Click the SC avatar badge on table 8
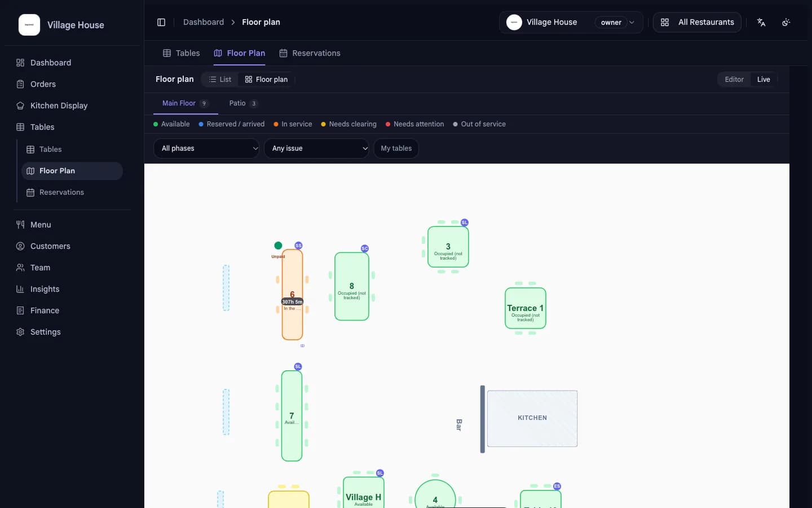The height and width of the screenshot is (508, 812). tap(365, 248)
